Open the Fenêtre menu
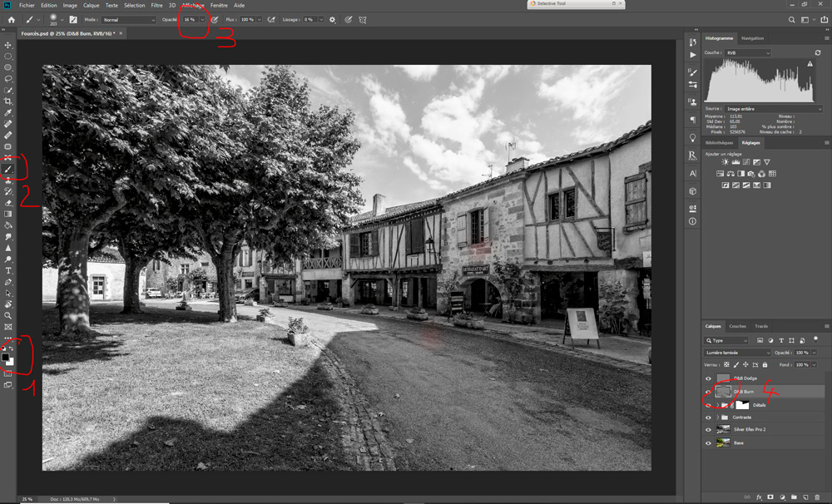Image resolution: width=832 pixels, height=504 pixels. pos(219,5)
